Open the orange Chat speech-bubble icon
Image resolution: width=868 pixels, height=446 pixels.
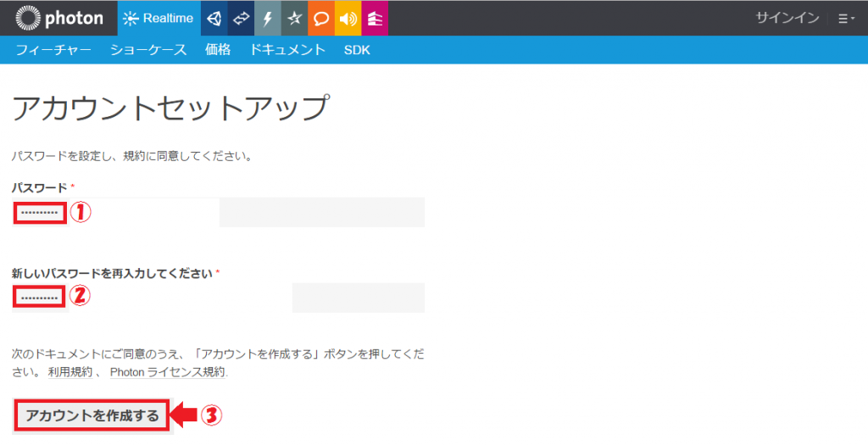[x=320, y=18]
